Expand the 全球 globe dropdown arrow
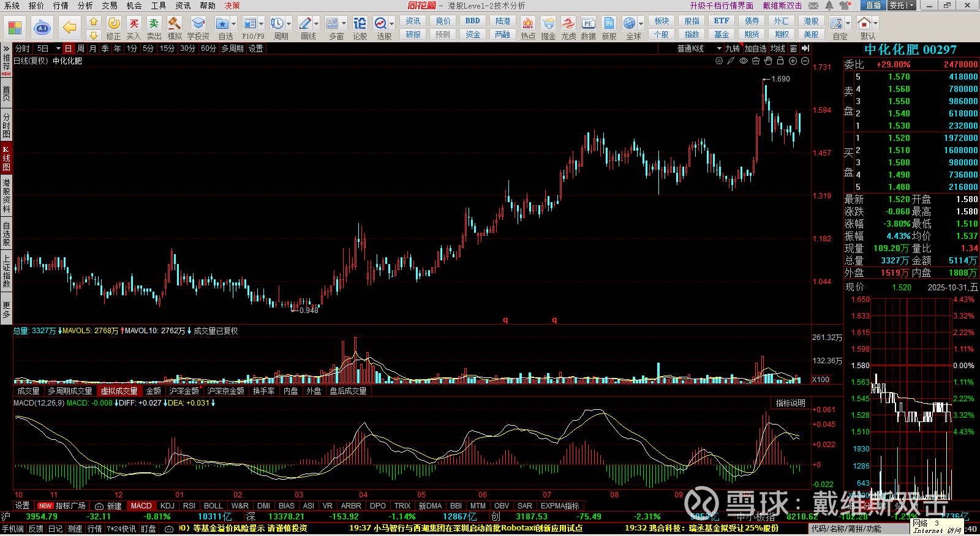 click(641, 24)
